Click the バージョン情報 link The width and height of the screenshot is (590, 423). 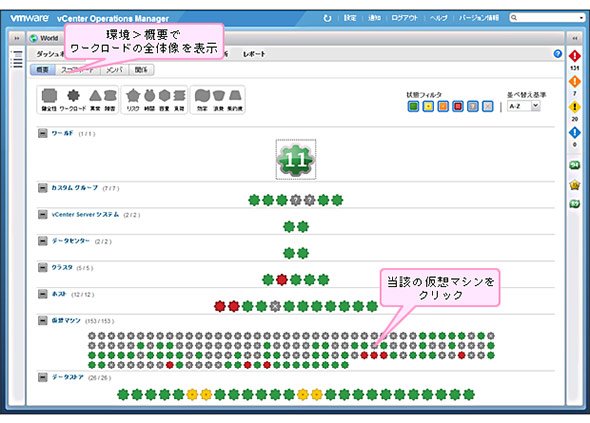[x=479, y=18]
